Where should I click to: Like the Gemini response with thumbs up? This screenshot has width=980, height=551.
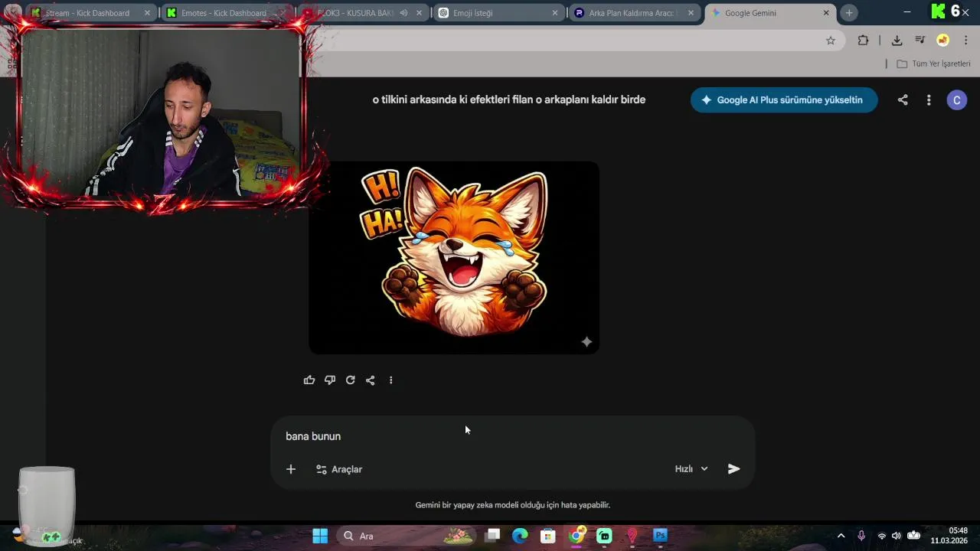click(309, 380)
